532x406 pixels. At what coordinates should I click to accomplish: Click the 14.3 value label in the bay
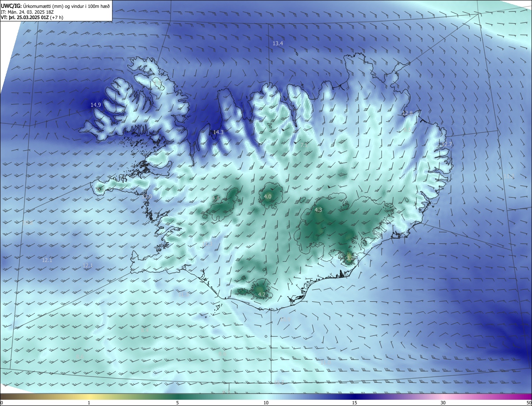(x=218, y=132)
